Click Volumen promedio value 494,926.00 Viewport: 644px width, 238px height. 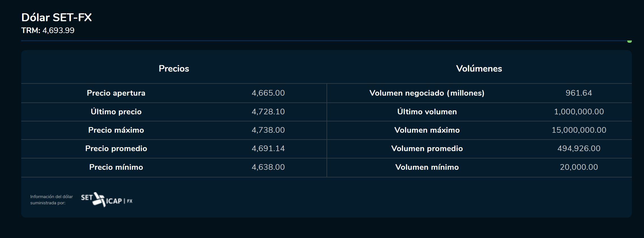579,149
